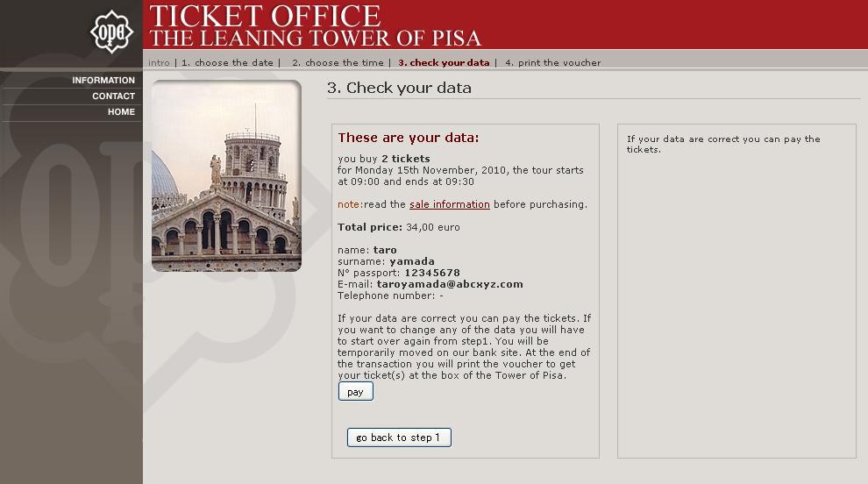Screen dimensions: 868x484
Task: Open the INFORMATION sidebar menu item
Action: click(x=103, y=81)
